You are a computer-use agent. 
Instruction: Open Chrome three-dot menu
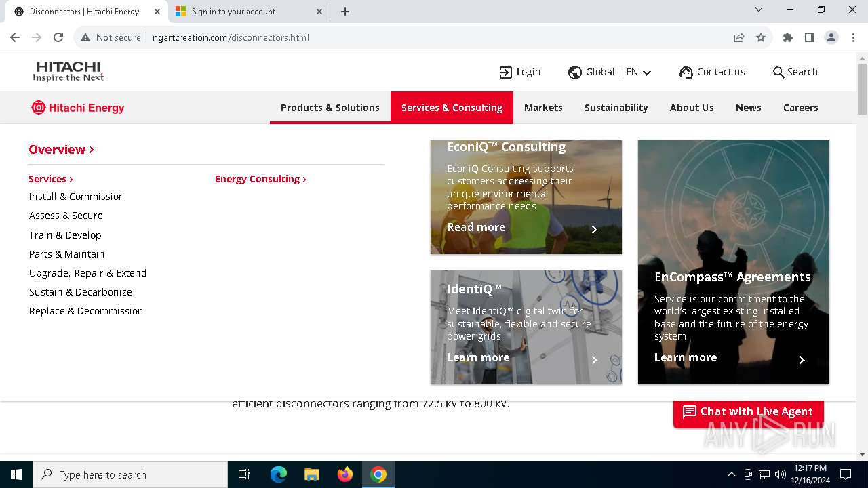click(x=853, y=37)
